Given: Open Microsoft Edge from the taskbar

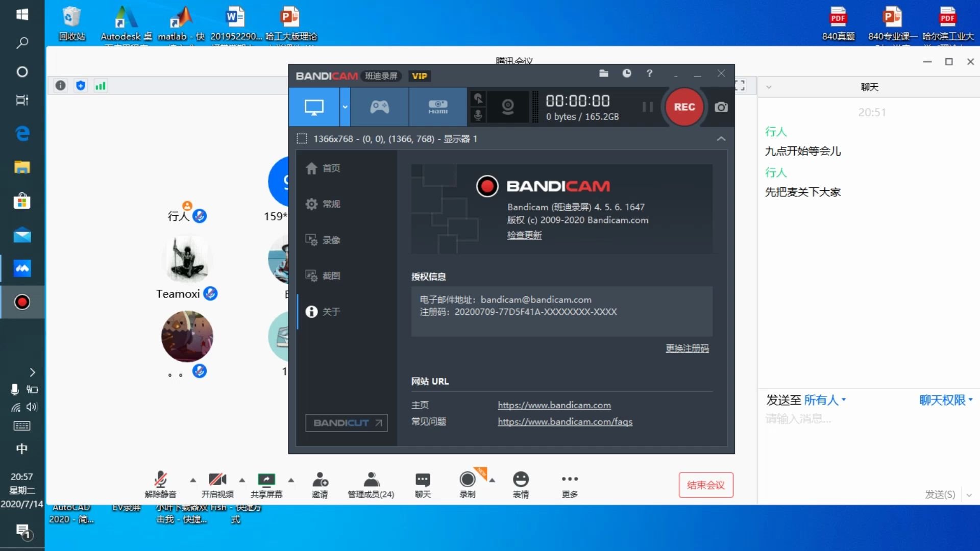Looking at the screenshot, I should [22, 134].
